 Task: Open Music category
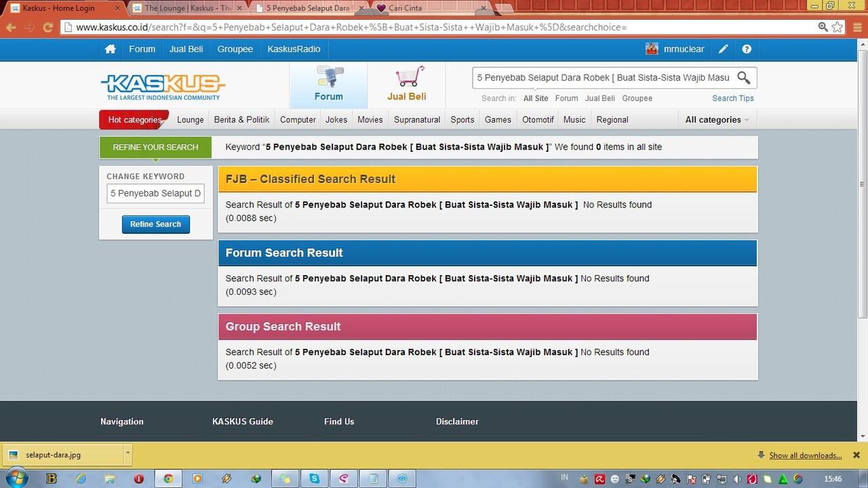[x=574, y=120]
